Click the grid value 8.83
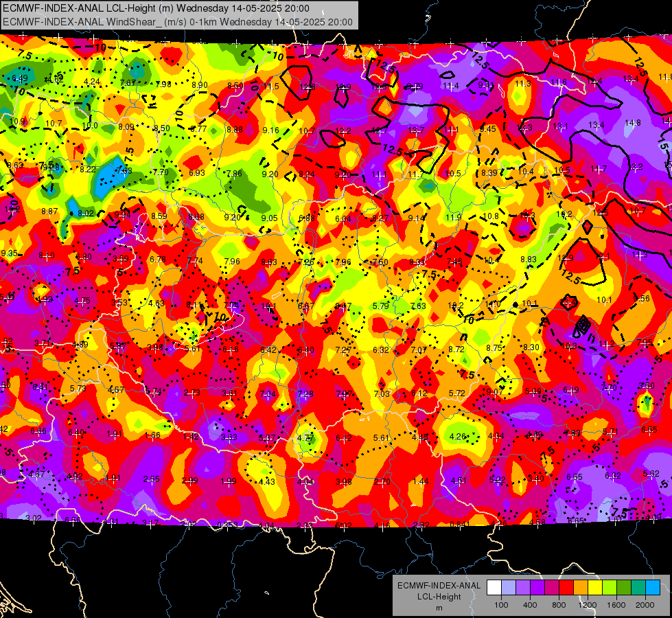The image size is (672, 618). 529,259
